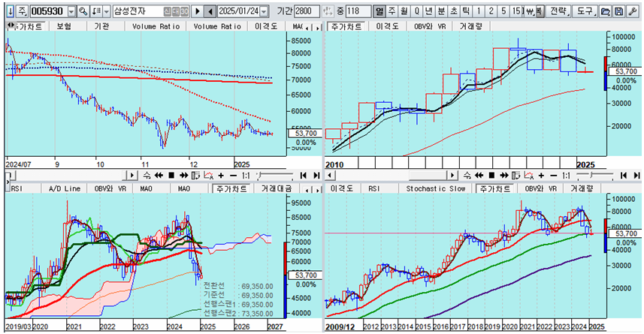This screenshot has height=334, width=644.
Task: Switch to the 기관 tab
Action: 101,26
